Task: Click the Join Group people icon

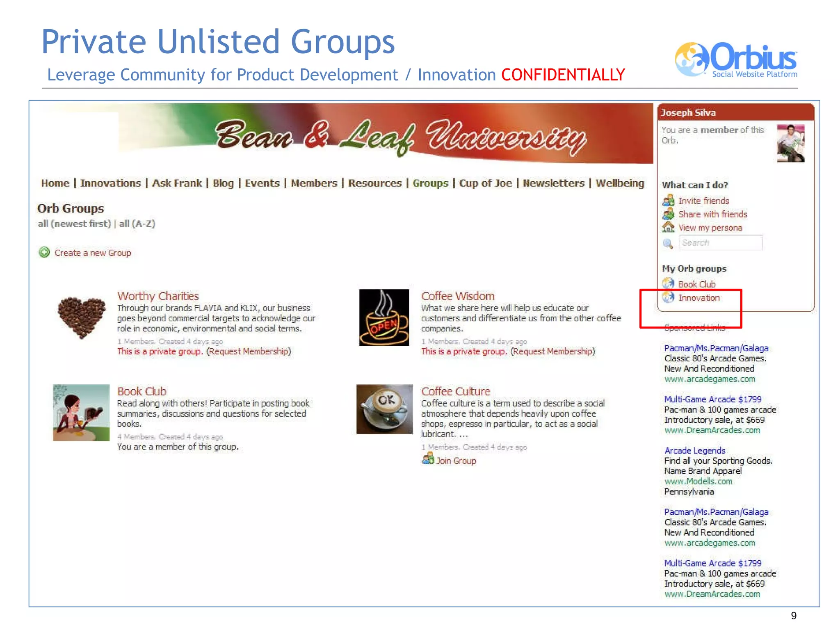Action: (428, 459)
